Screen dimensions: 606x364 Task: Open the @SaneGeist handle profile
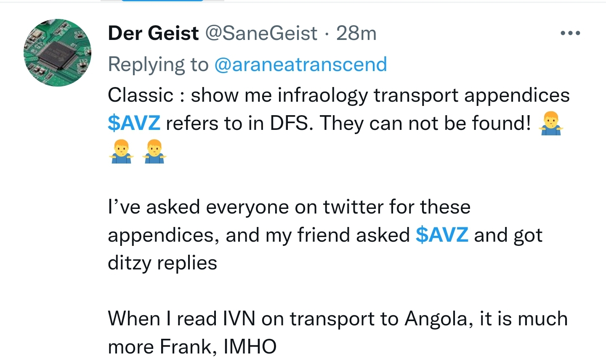261,33
